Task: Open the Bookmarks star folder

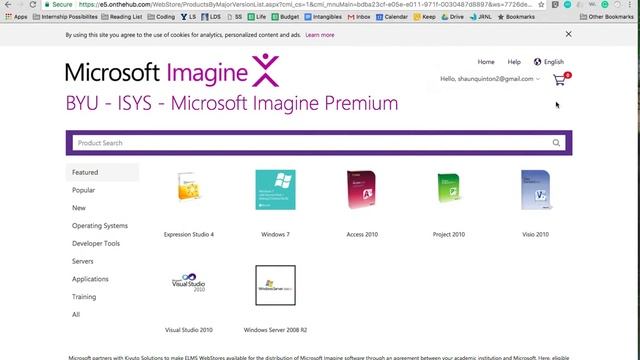Action: pos(516,17)
